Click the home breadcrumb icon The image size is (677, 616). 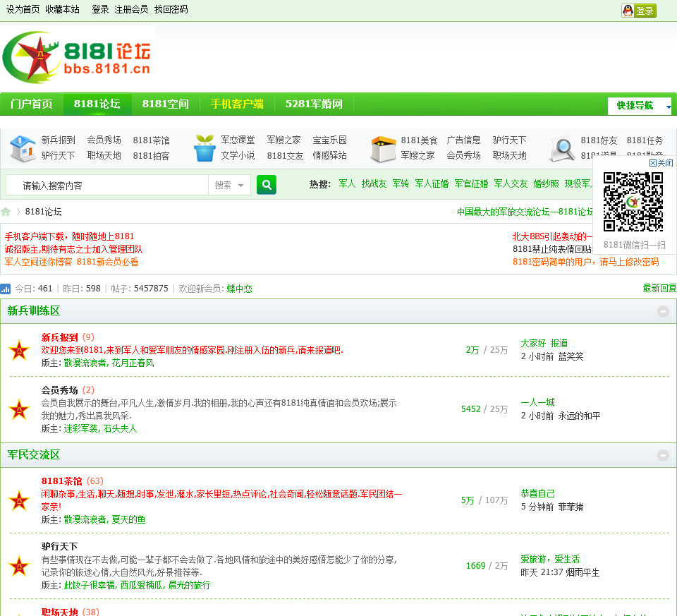(6, 212)
